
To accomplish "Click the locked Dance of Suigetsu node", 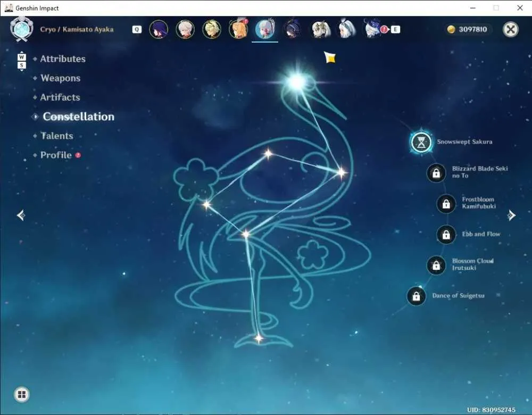I will click(417, 296).
